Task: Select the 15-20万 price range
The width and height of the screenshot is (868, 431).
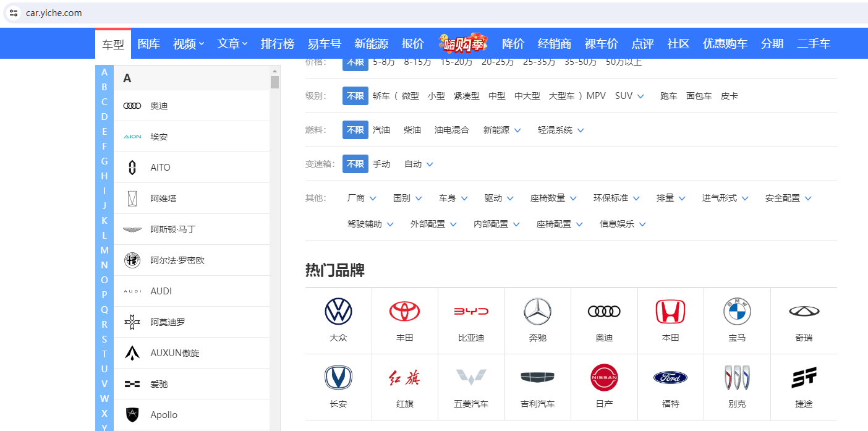Action: pyautogui.click(x=456, y=62)
